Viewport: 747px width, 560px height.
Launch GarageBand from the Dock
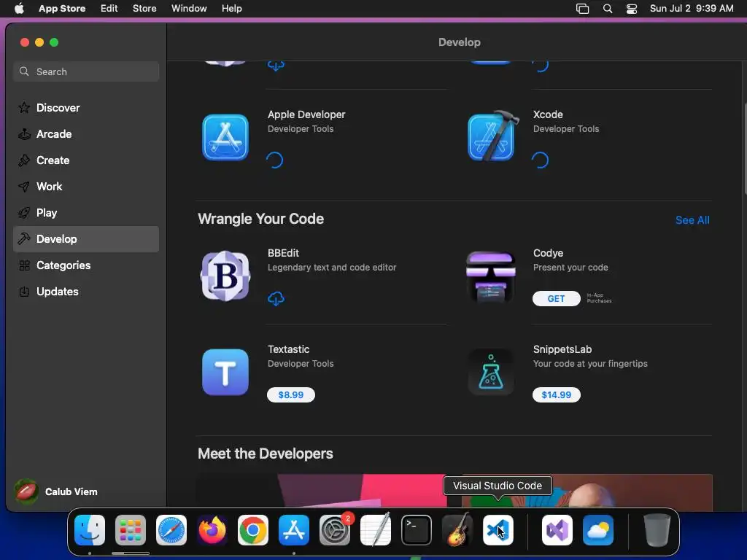coord(457,530)
